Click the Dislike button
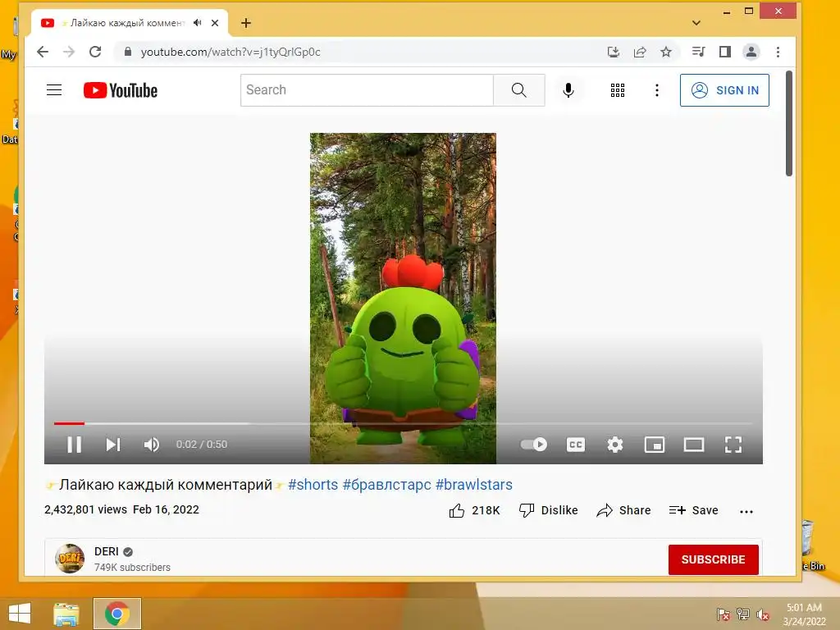The height and width of the screenshot is (630, 840). point(549,510)
